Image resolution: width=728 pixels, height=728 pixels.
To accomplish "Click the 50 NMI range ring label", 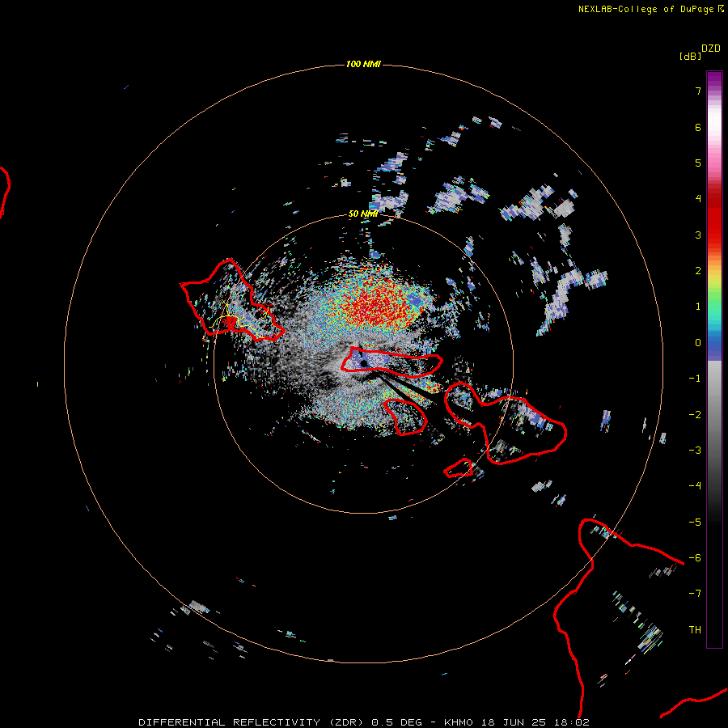I will tap(363, 214).
